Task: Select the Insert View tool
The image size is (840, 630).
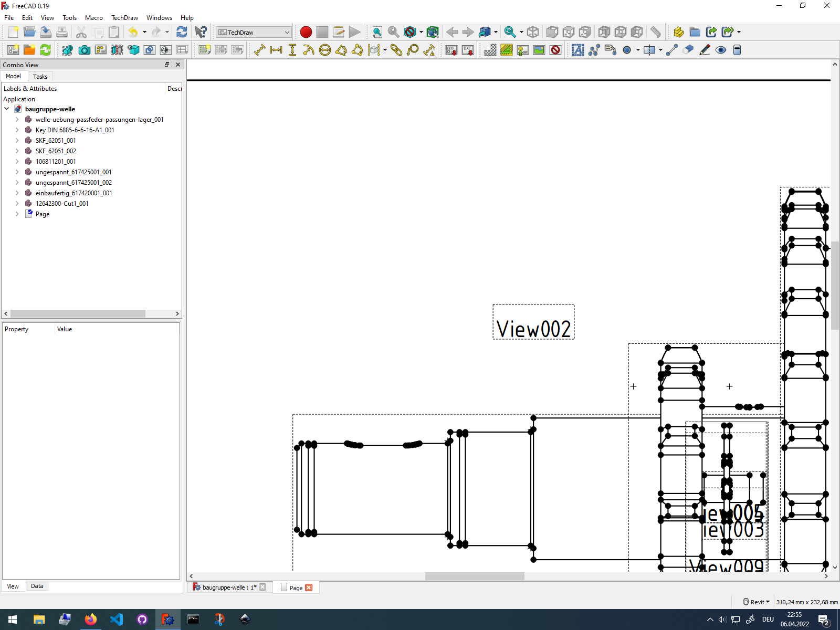Action: click(67, 50)
